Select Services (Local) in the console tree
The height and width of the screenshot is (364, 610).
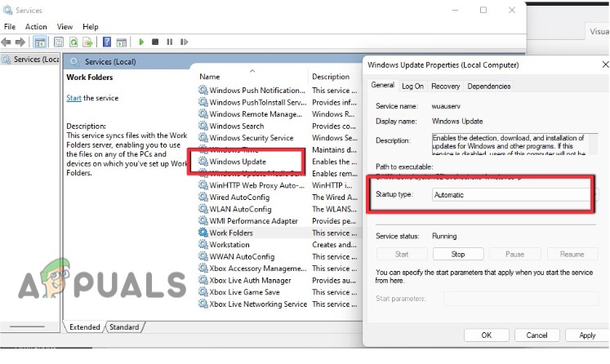[x=30, y=60]
